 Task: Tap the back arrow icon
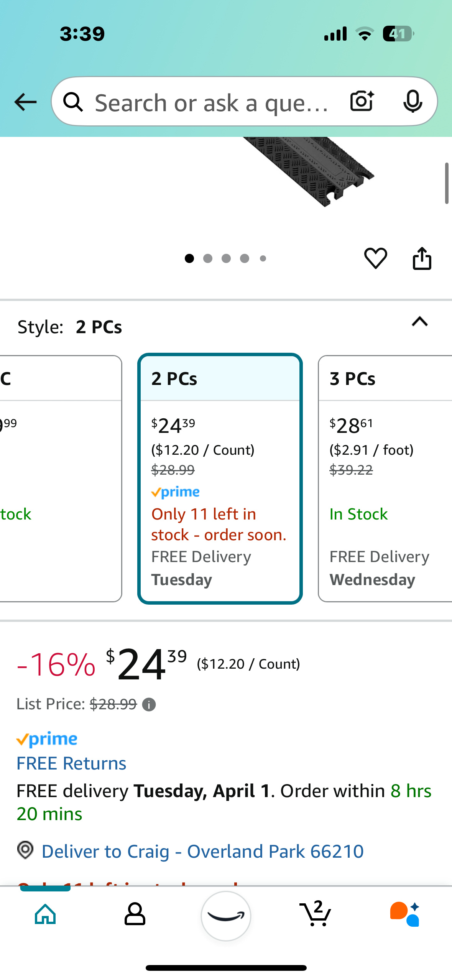(25, 102)
